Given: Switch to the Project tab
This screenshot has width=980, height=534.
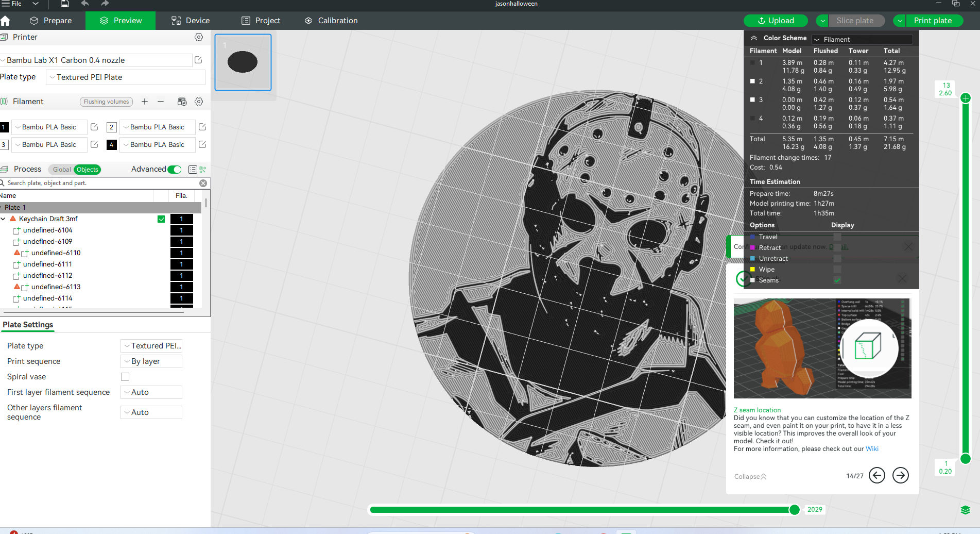Looking at the screenshot, I should [x=261, y=21].
